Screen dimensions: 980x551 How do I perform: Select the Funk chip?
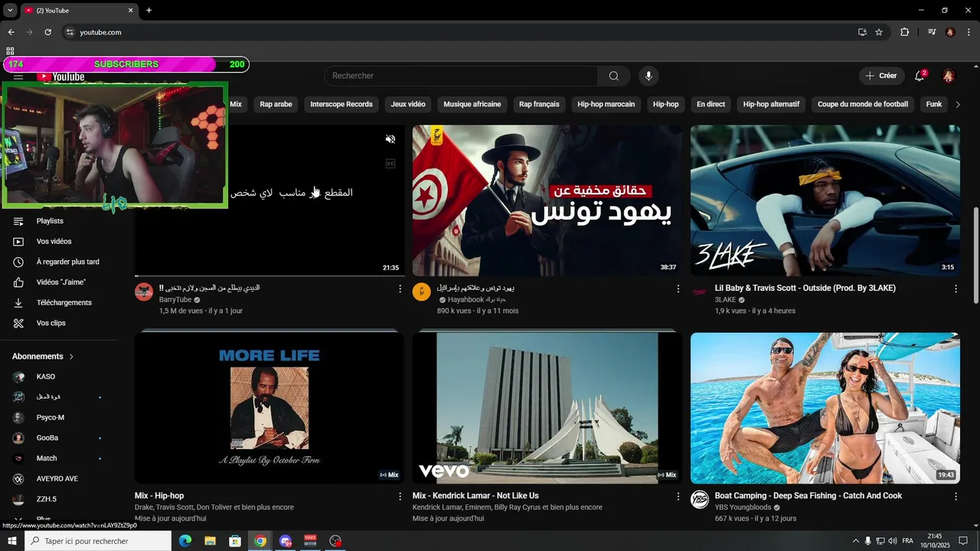[934, 104]
